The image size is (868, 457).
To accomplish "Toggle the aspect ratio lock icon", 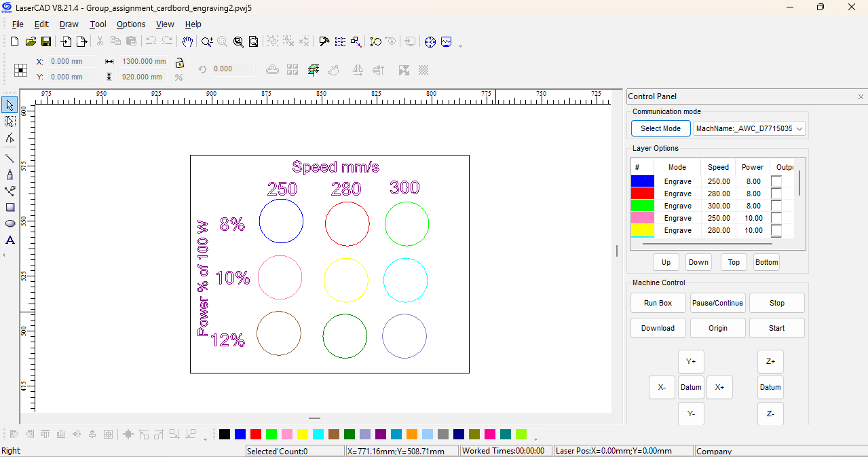I will (179, 62).
